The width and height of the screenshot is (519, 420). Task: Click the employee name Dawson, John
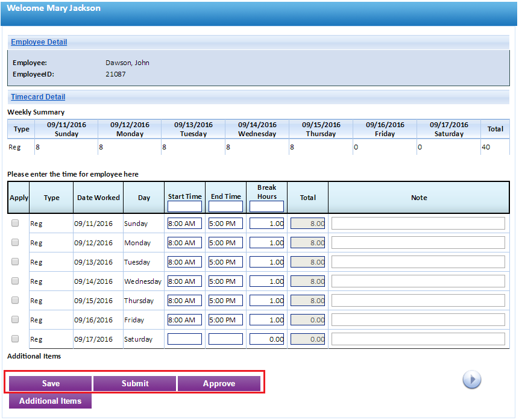pyautogui.click(x=127, y=63)
